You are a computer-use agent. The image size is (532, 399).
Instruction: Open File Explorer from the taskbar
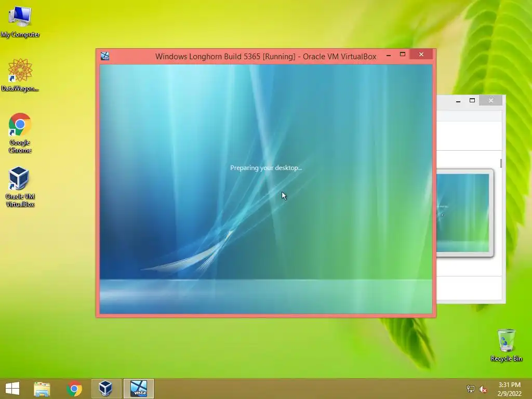[x=42, y=389]
